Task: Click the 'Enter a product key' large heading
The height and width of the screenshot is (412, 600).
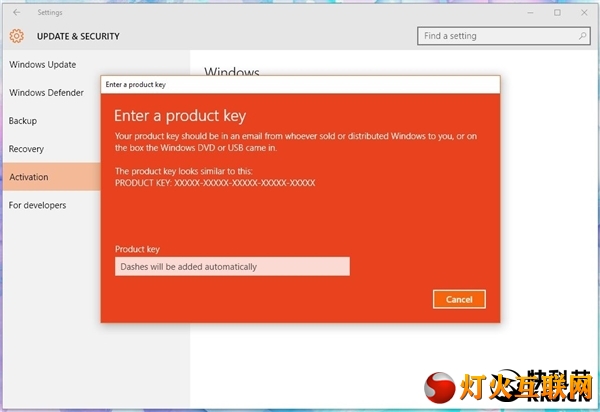Action: (x=180, y=116)
